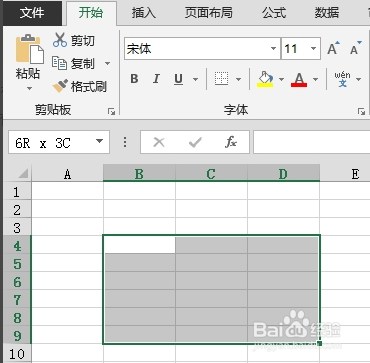Click the Copy (复制) button
Viewport: 370px width, 363px height.
(x=74, y=63)
